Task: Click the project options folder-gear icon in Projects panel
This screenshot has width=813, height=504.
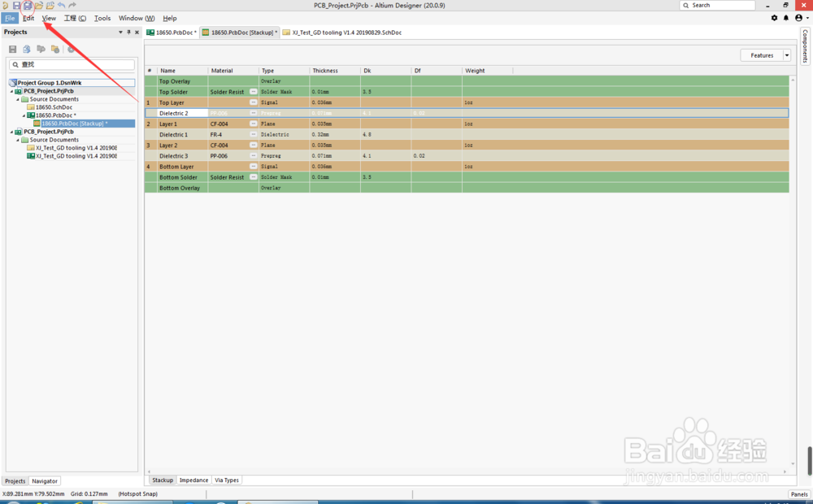Action: (x=55, y=50)
